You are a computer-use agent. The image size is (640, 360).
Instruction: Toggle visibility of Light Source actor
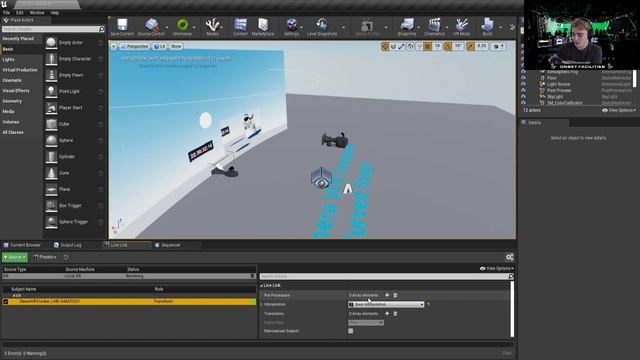523,84
